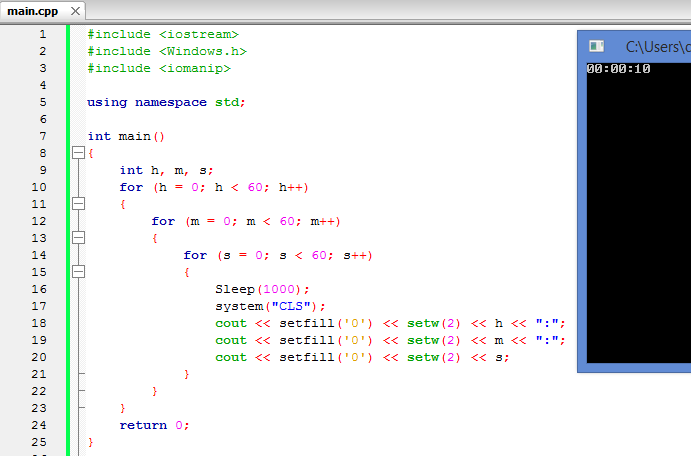Collapse the seconds for-loop fold at line 15
The image size is (691, 456).
(x=78, y=272)
